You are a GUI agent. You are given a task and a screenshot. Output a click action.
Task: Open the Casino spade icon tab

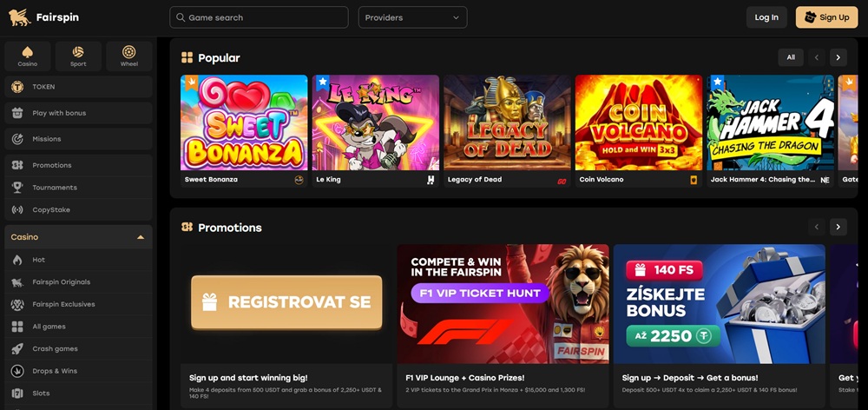(28, 56)
